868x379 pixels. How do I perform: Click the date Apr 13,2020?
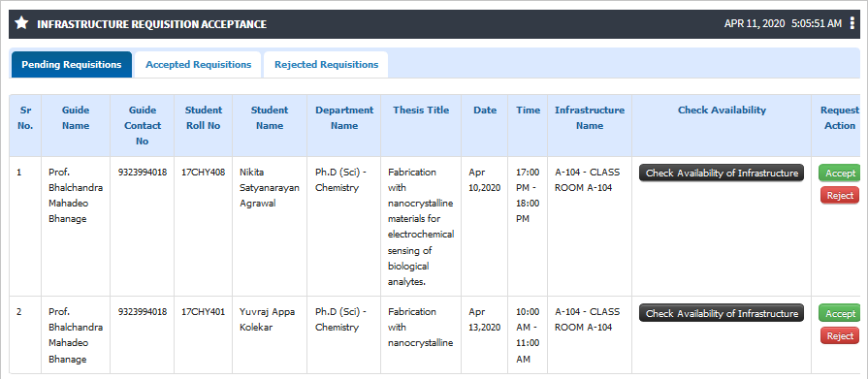484,319
